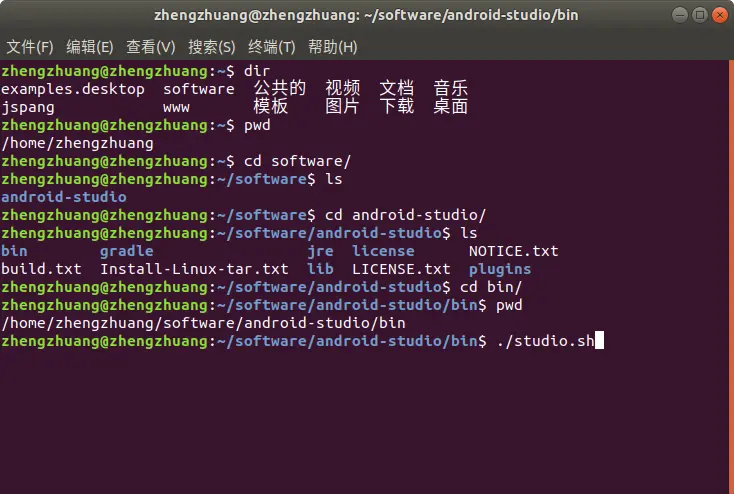Click the terminal scrollbar on right edge
The height and width of the screenshot is (494, 734).
[731, 276]
